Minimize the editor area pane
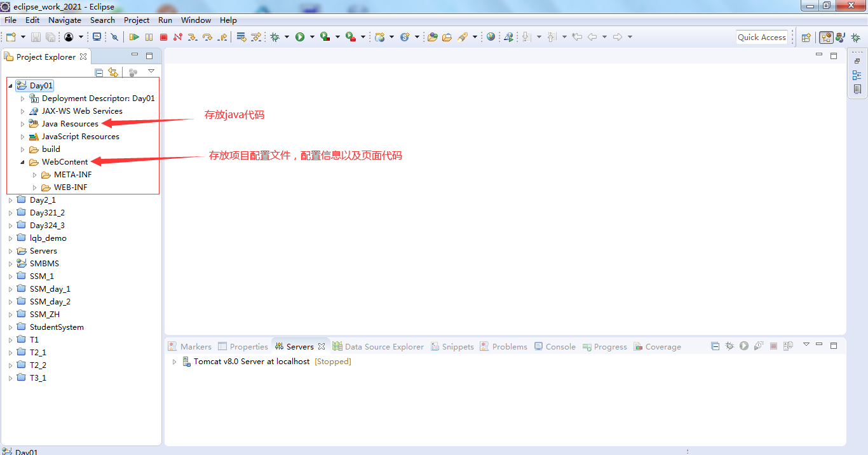The height and width of the screenshot is (455, 868). 819,55
